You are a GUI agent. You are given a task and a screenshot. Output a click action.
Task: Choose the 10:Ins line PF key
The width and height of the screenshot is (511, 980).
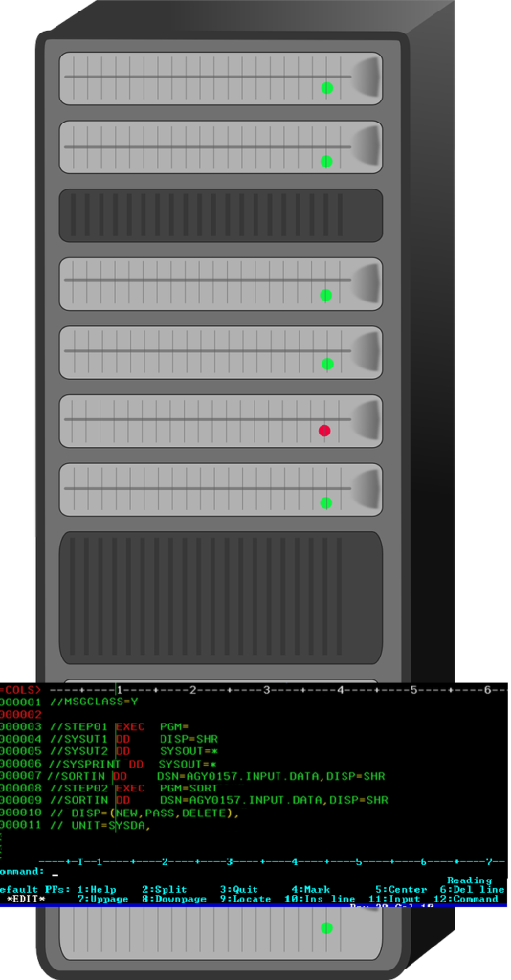[x=320, y=899]
